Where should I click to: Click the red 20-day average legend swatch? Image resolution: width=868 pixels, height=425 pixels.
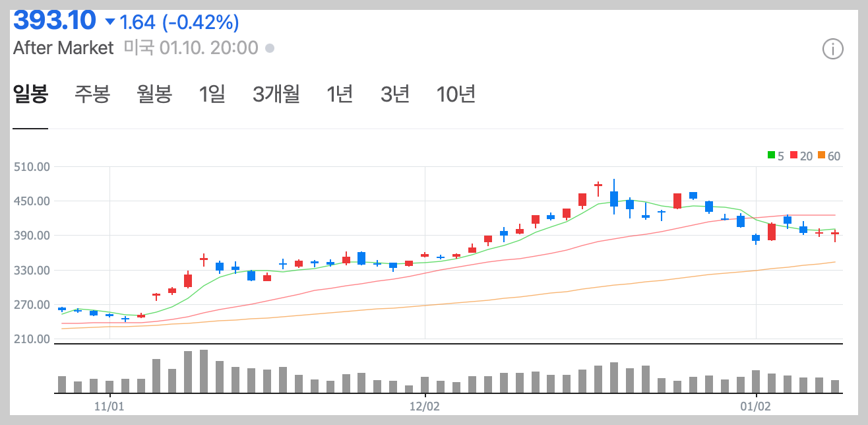coord(793,156)
